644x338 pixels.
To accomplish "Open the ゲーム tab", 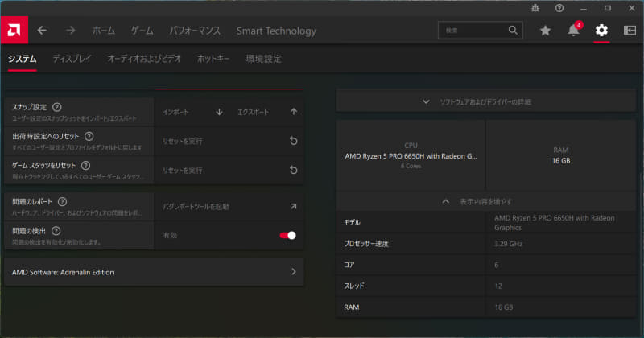I will pos(142,31).
